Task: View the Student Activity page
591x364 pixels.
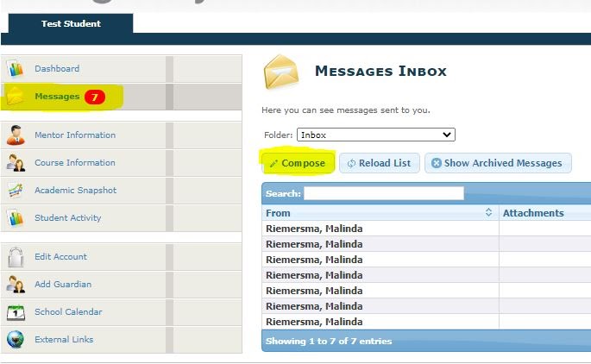Action: [68, 218]
